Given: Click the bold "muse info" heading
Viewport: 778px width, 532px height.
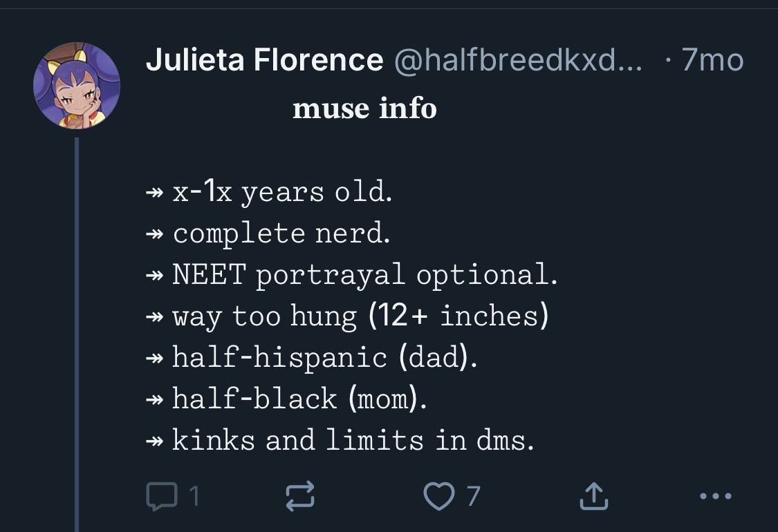Looking at the screenshot, I should [x=364, y=109].
